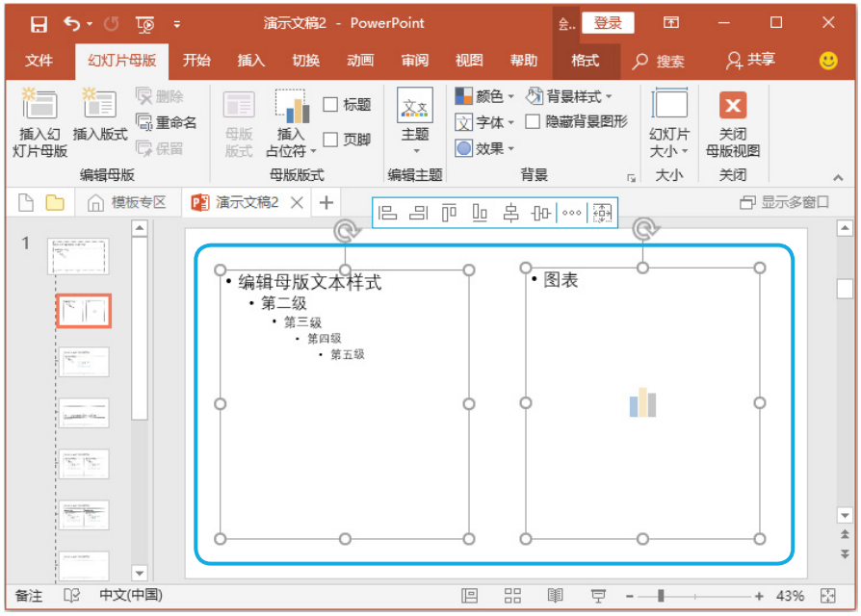Screen dimensions: 861x616
Task: Open 背景 group dialog launcher
Action: coord(632,178)
